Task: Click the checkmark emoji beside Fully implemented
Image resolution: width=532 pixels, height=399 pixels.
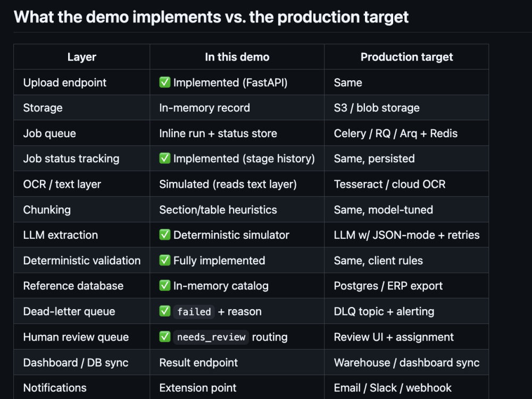Action: coord(165,260)
